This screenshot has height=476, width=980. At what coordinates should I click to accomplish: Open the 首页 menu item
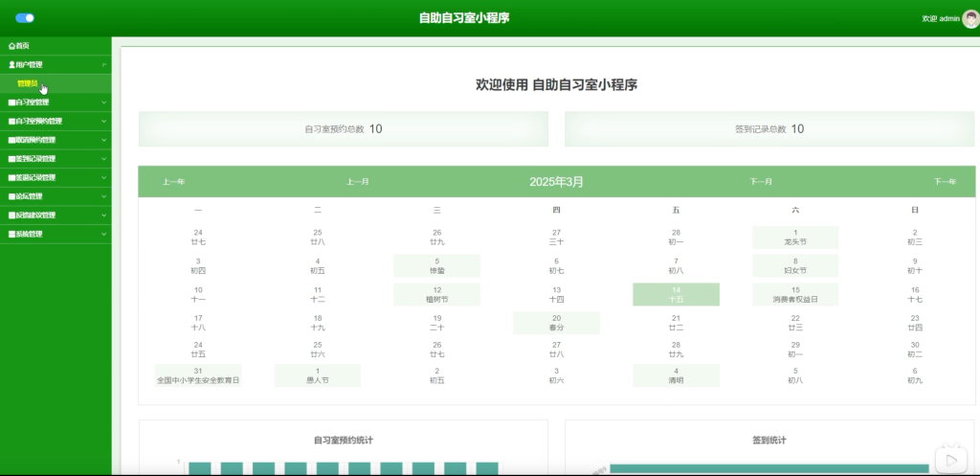coord(56,46)
